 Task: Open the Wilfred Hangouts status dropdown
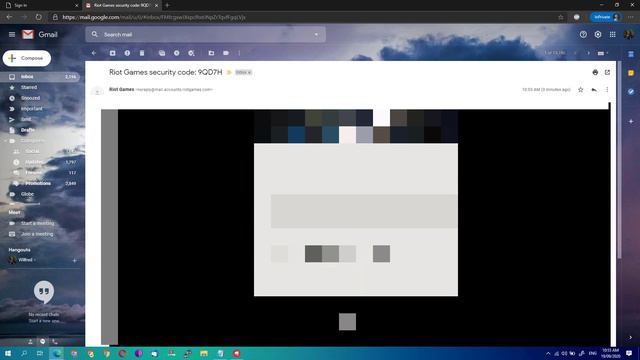pyautogui.click(x=27, y=260)
